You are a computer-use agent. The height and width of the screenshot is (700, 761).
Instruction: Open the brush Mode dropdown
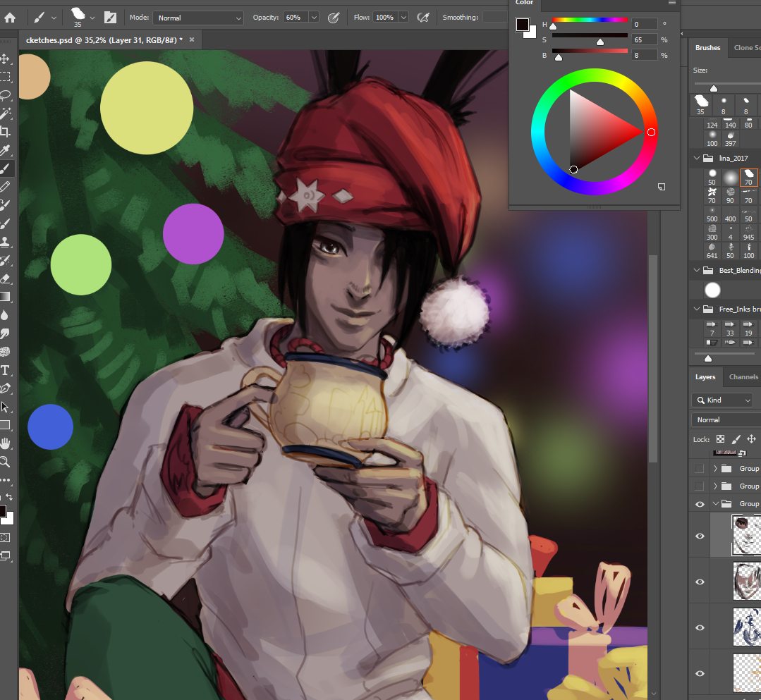point(198,18)
